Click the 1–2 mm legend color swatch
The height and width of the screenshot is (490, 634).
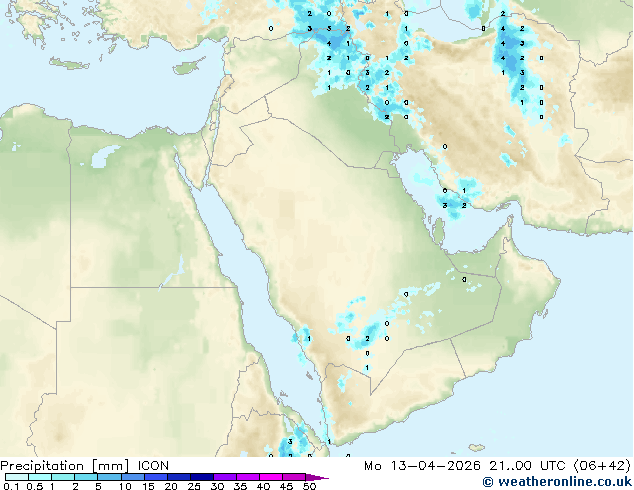63,477
